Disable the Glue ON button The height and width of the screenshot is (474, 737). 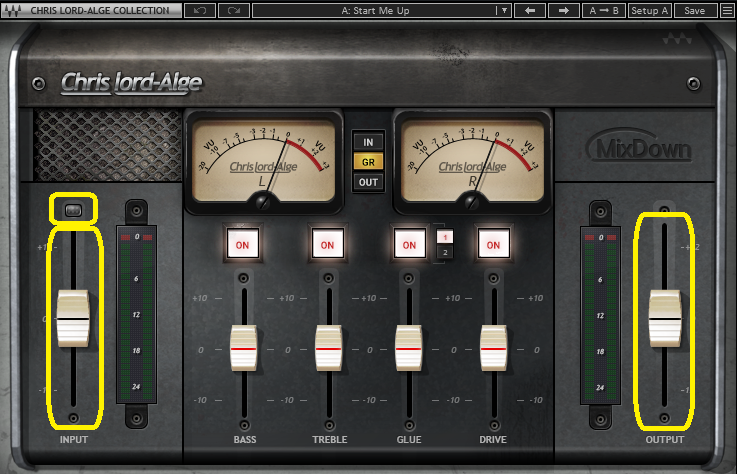tap(408, 243)
